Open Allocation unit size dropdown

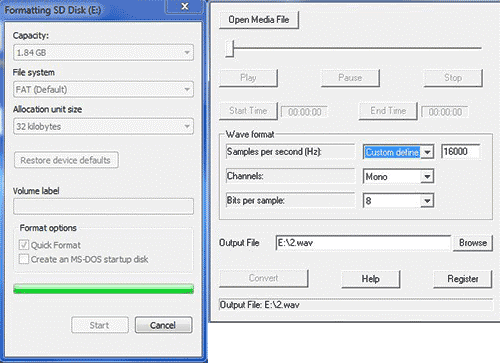[x=103, y=126]
